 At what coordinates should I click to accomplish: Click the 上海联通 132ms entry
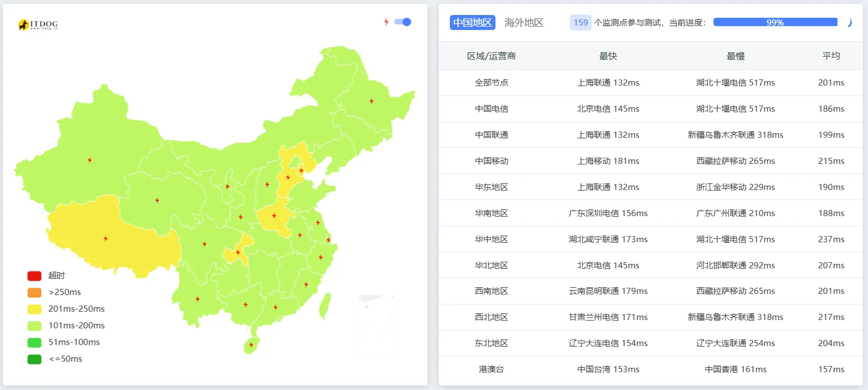pyautogui.click(x=608, y=82)
